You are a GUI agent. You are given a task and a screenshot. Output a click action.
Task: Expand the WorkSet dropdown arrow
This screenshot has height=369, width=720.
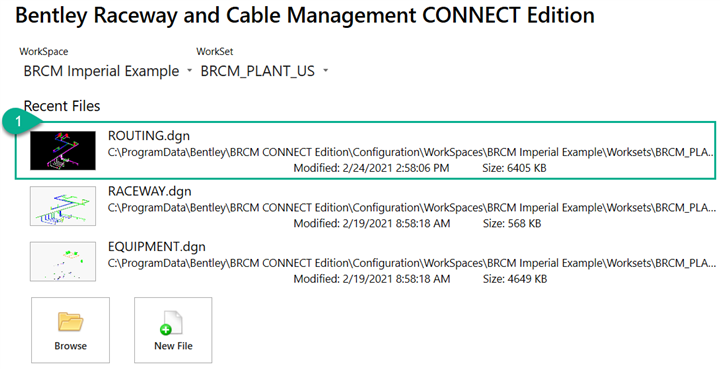click(326, 71)
